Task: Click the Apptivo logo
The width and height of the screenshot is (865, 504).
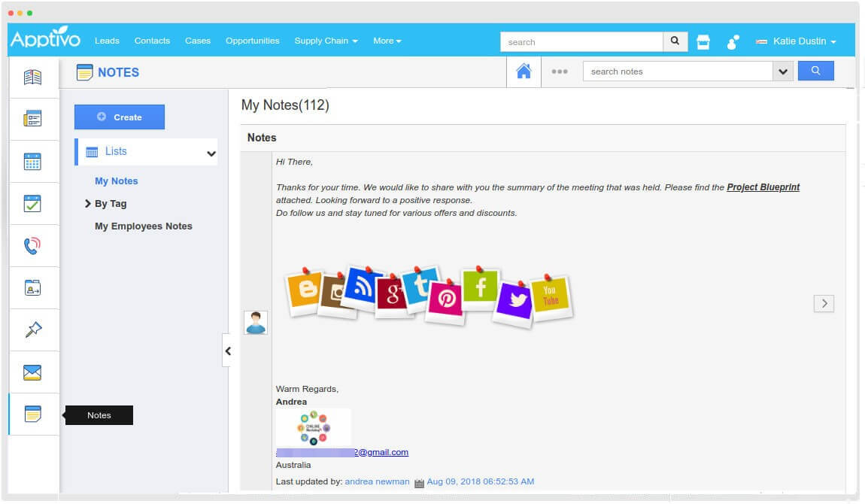Action: click(45, 38)
